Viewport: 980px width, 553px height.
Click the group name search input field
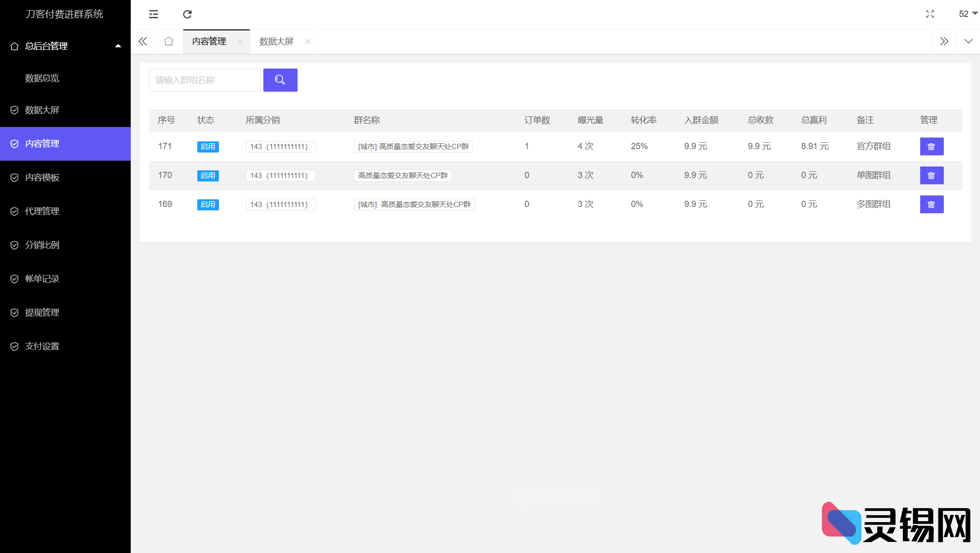pos(204,80)
